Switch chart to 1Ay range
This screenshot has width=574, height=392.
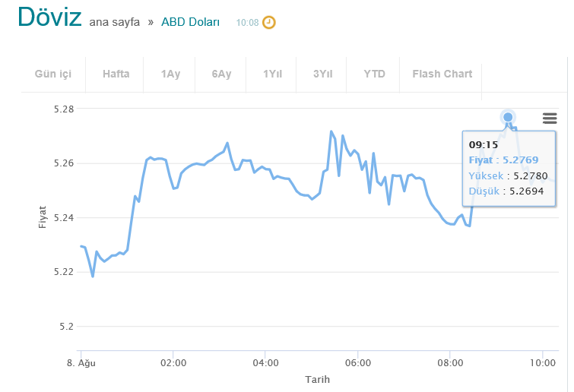pyautogui.click(x=170, y=74)
